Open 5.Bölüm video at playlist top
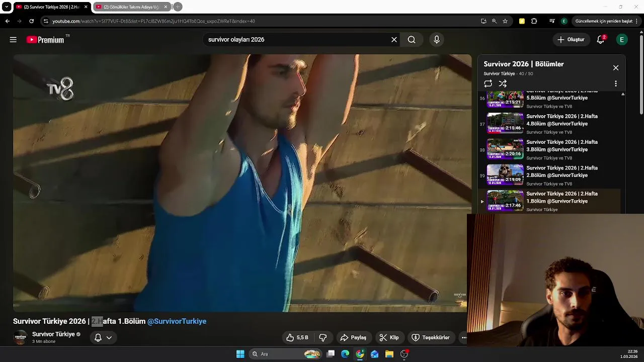 (549, 100)
